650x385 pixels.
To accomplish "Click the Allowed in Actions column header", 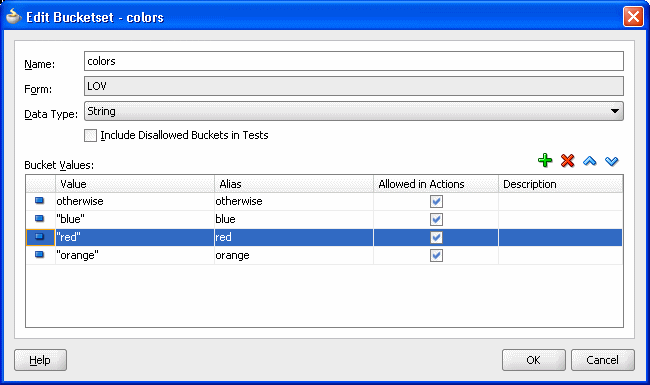I will tap(436, 184).
